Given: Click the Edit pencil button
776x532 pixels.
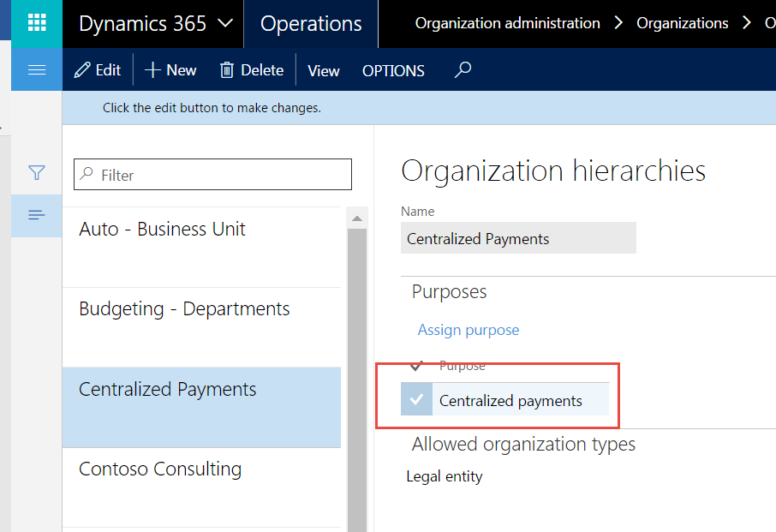Looking at the screenshot, I should [x=98, y=70].
